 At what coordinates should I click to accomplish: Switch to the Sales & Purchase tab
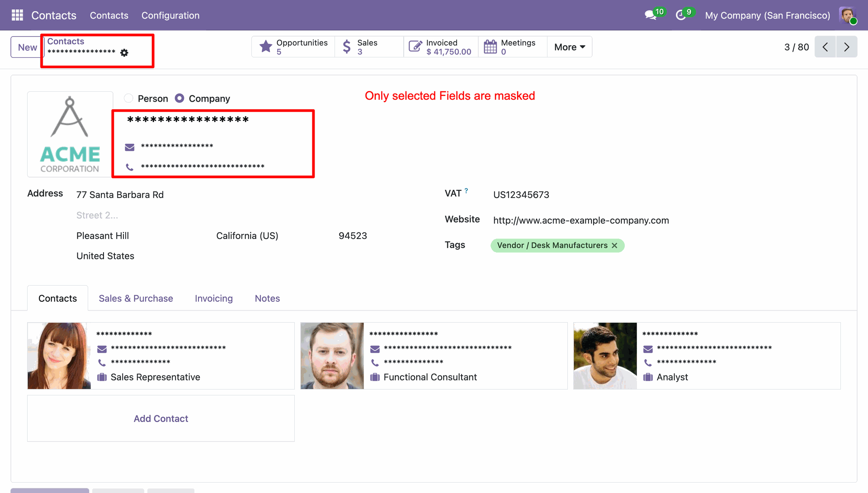point(136,299)
